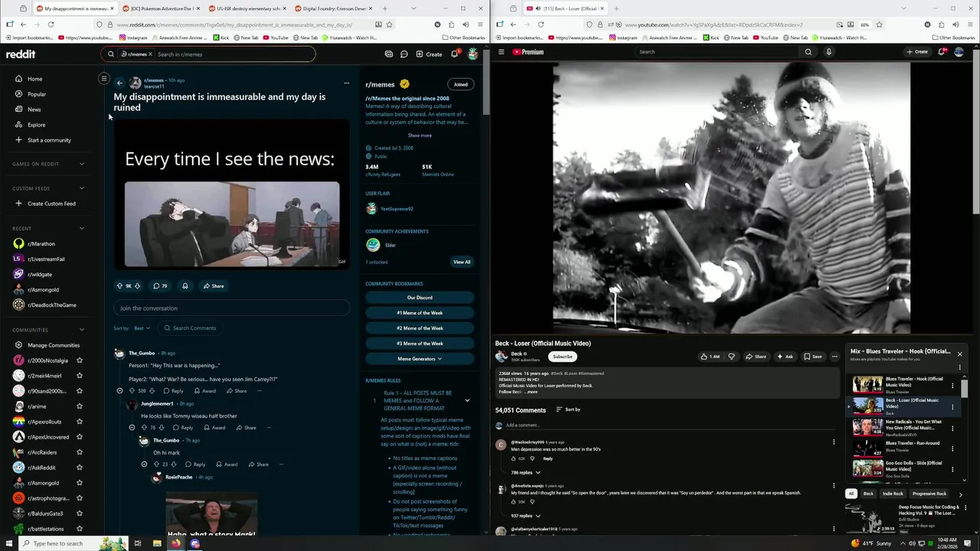The image size is (980, 551).
Task: Open Sort by Best dropdown
Action: coord(142,328)
